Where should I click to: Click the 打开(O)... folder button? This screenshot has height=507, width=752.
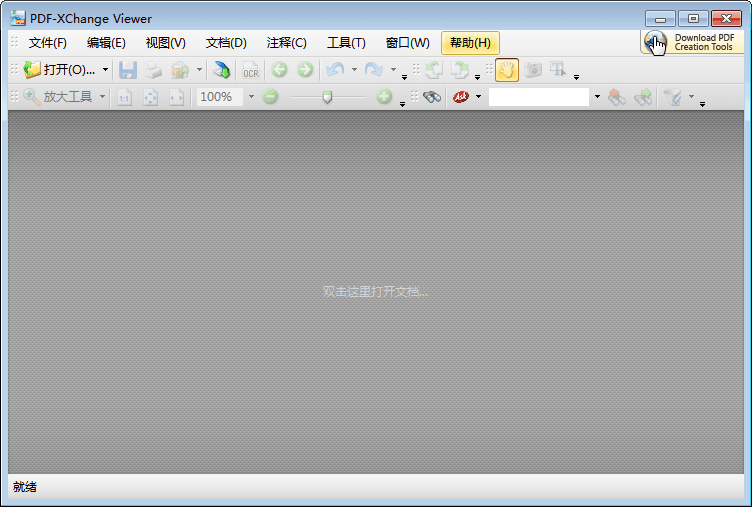59,70
